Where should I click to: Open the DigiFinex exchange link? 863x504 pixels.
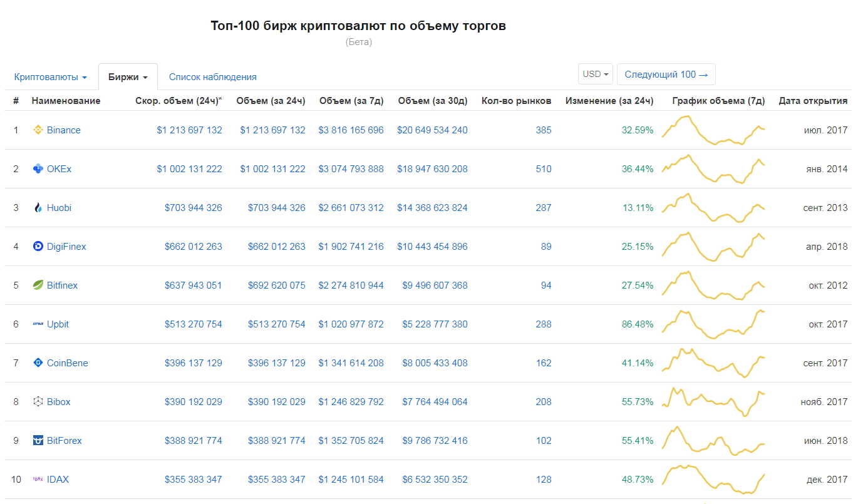(66, 247)
